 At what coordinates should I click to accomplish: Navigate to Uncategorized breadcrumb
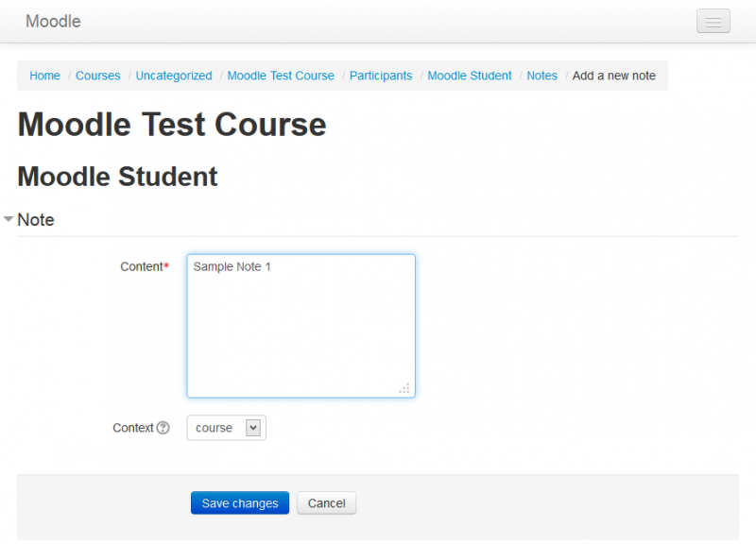(174, 76)
